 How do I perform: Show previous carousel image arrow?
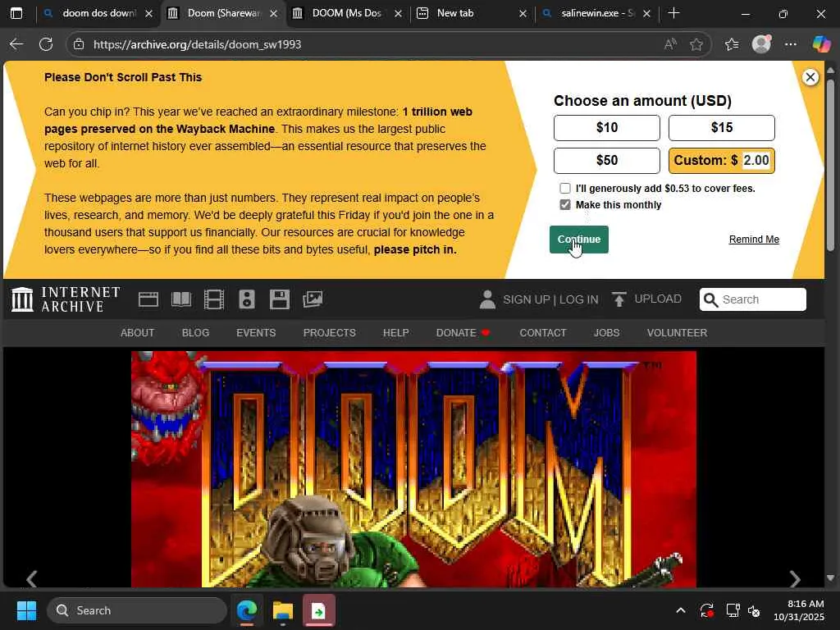[x=32, y=578]
